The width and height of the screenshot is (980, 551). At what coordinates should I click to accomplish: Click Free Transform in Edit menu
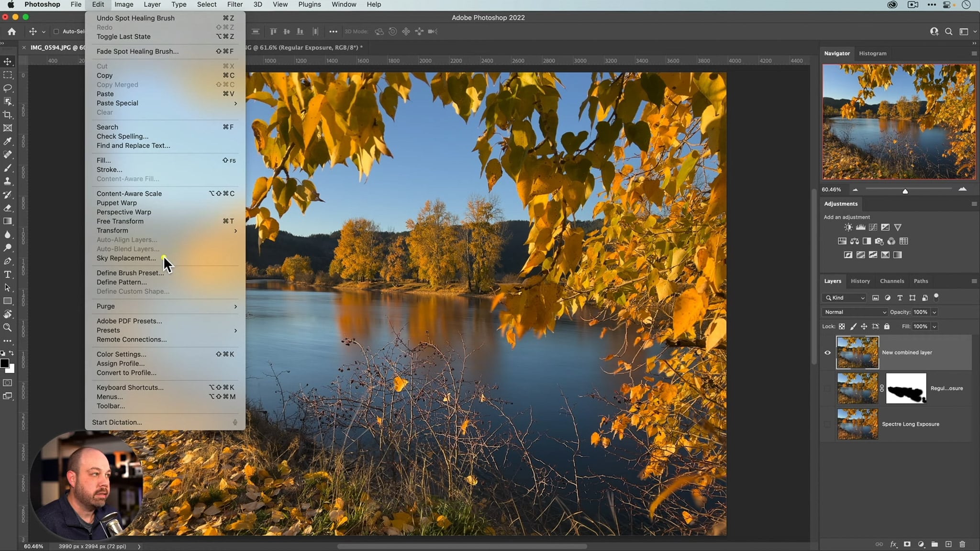click(121, 221)
